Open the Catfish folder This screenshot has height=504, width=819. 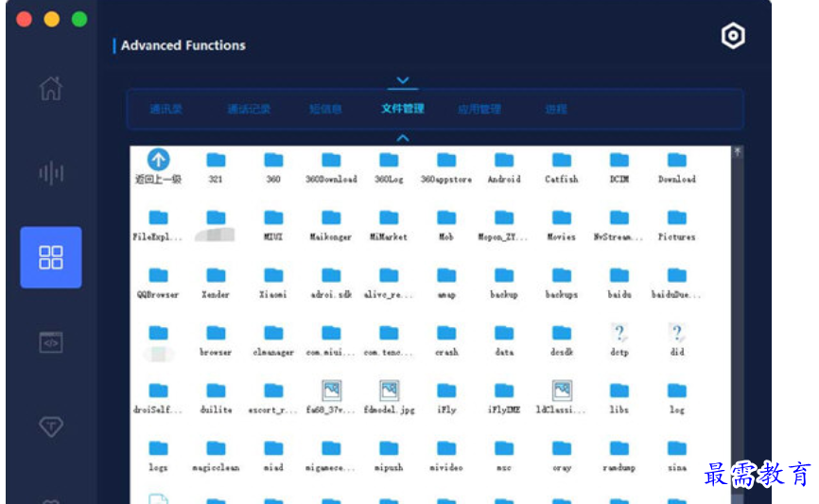[562, 161]
